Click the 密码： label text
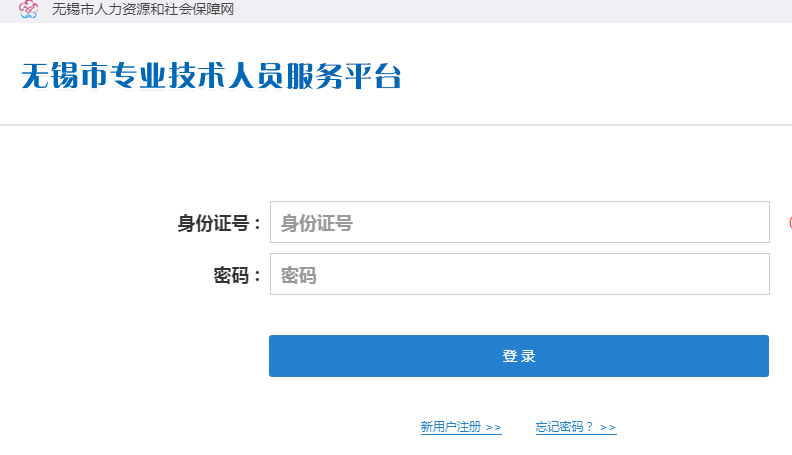Image resolution: width=792 pixels, height=455 pixels. click(x=237, y=276)
